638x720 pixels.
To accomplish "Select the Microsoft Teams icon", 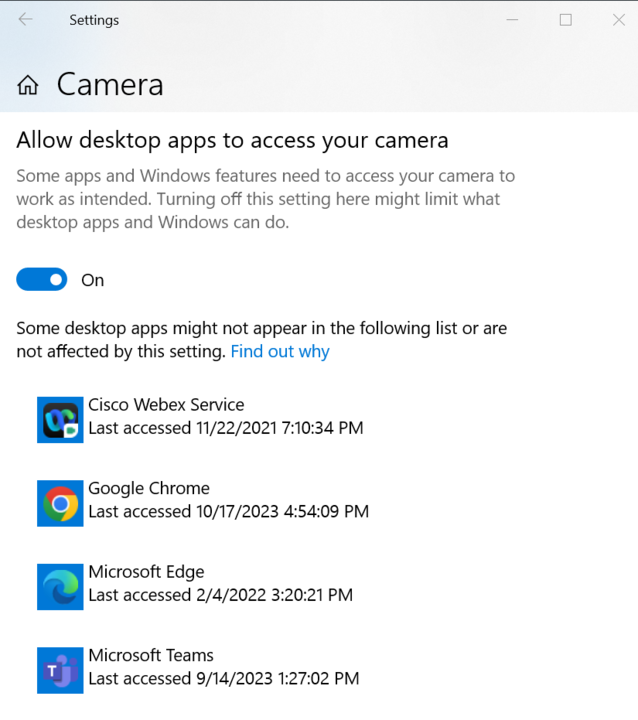I will [60, 670].
